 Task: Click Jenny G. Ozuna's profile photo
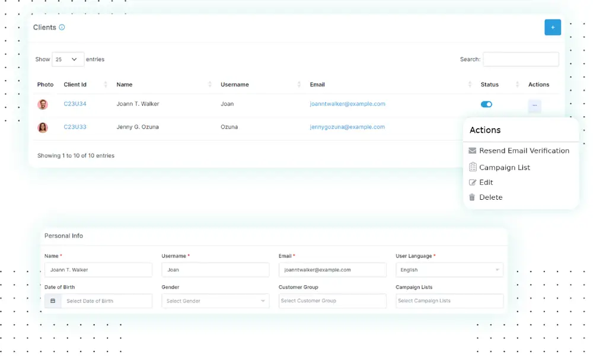(42, 127)
